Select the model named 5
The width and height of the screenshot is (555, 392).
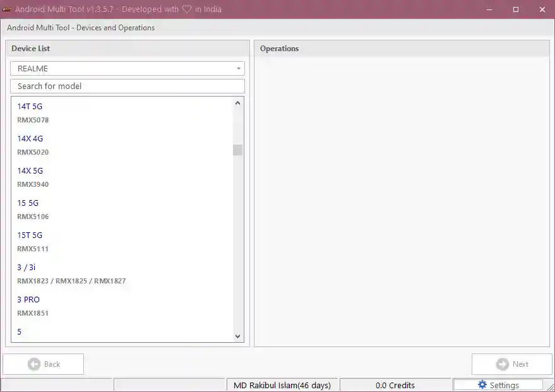[x=20, y=332]
